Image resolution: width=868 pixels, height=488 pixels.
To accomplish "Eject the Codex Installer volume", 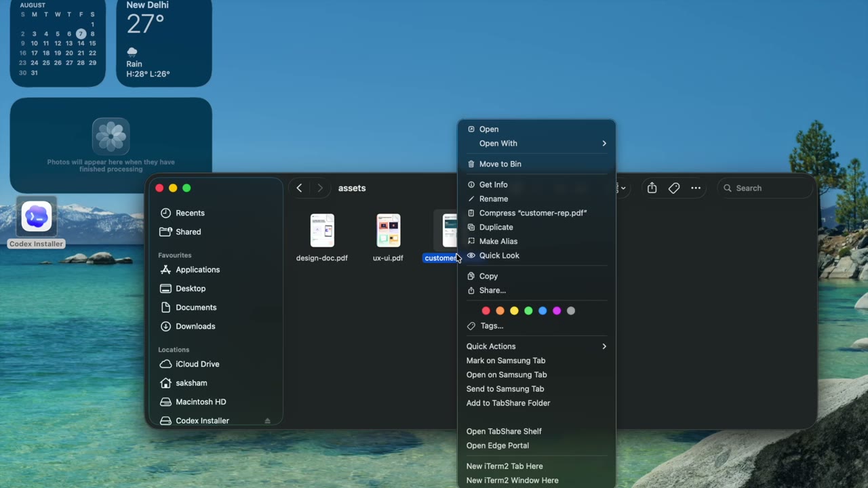I will (267, 421).
